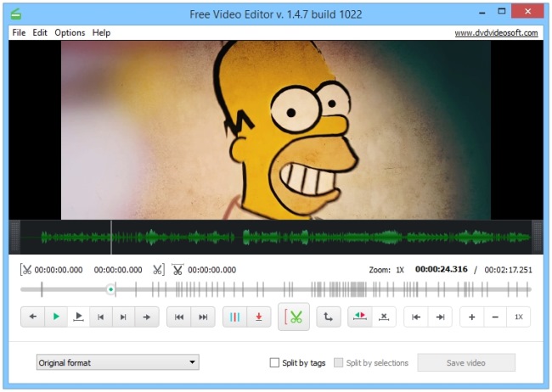Go to previous frame button
Image resolution: width=552 pixels, height=392 pixels.
coord(101,316)
